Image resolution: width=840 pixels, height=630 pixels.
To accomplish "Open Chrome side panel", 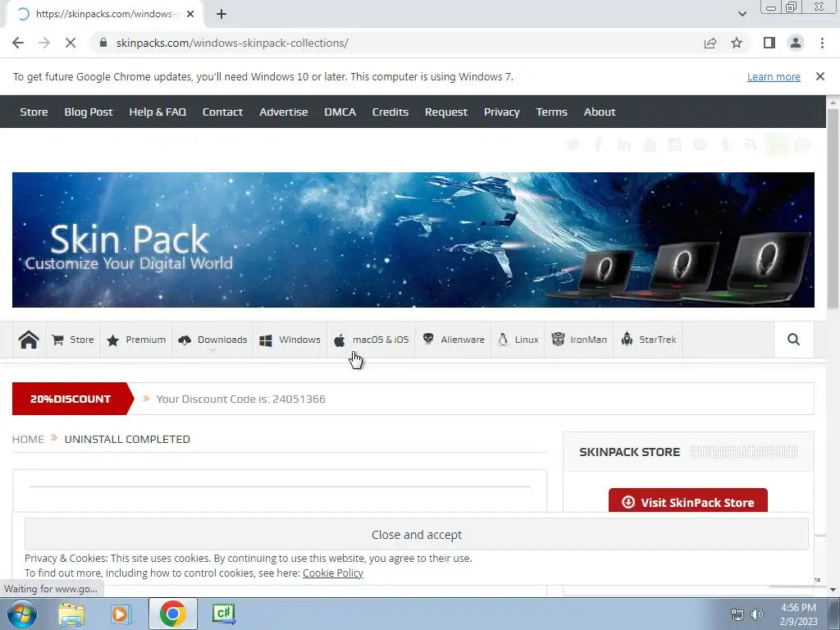I will point(769,43).
